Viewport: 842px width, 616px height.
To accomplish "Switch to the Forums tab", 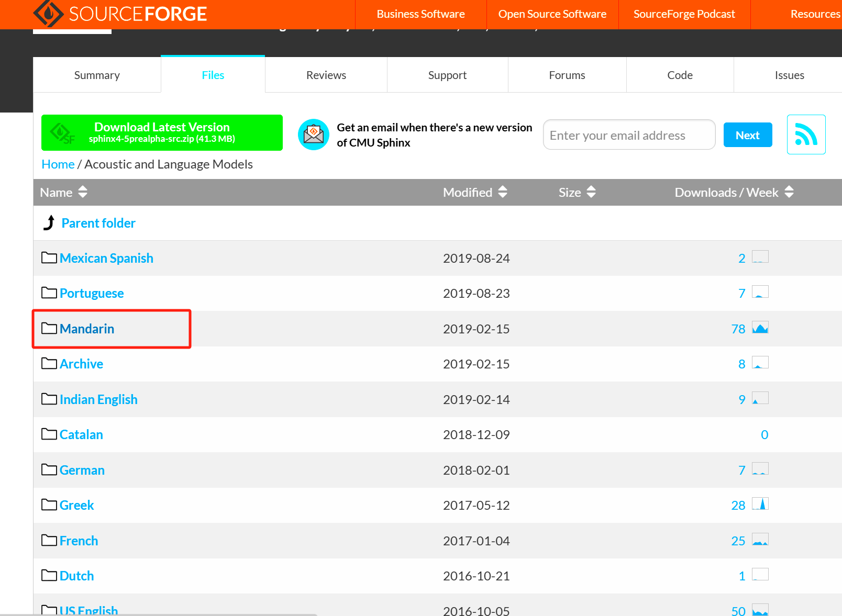I will (x=567, y=75).
